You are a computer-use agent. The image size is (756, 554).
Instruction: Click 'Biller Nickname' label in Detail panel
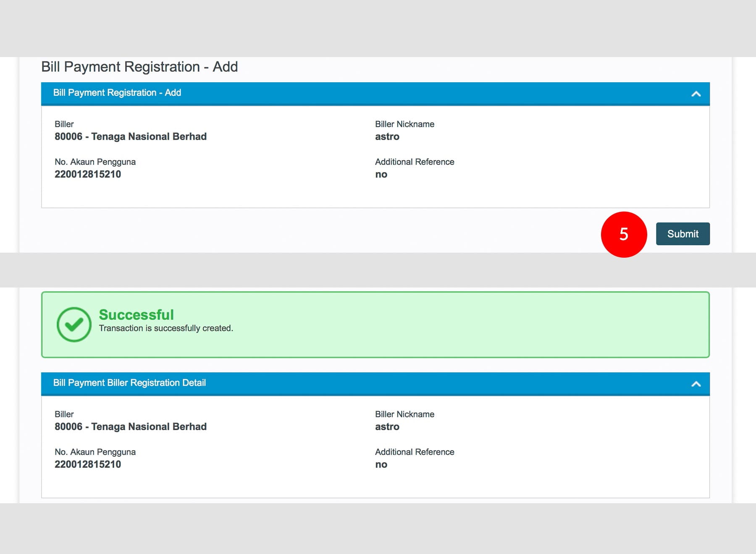pyautogui.click(x=404, y=414)
